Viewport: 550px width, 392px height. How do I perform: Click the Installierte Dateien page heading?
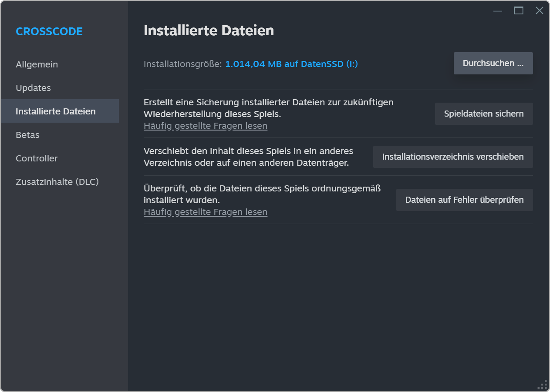[209, 30]
